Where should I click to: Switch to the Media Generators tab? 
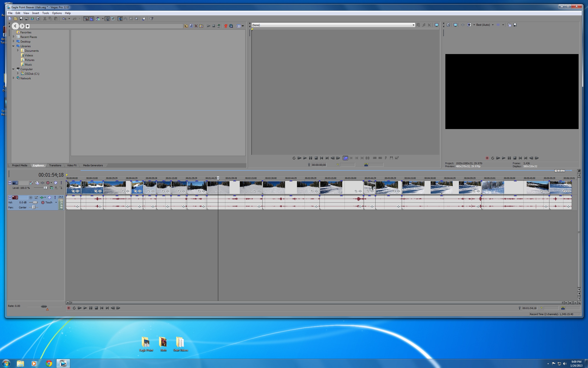click(93, 165)
